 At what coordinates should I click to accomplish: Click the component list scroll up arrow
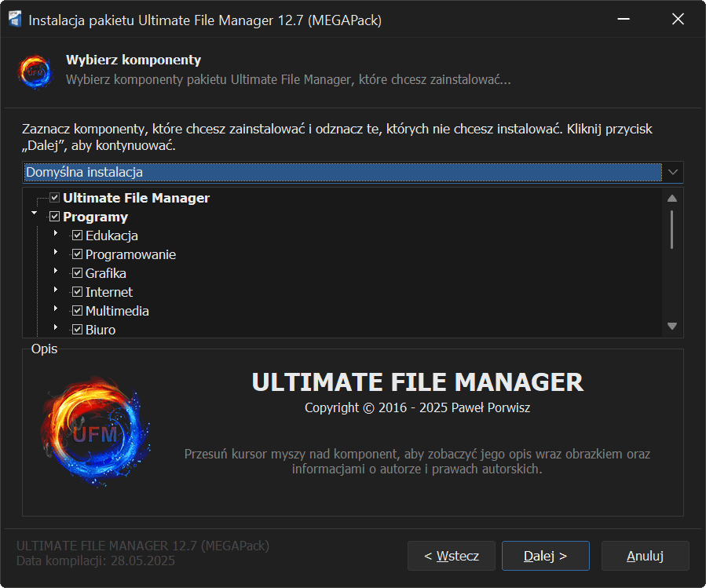click(x=672, y=199)
